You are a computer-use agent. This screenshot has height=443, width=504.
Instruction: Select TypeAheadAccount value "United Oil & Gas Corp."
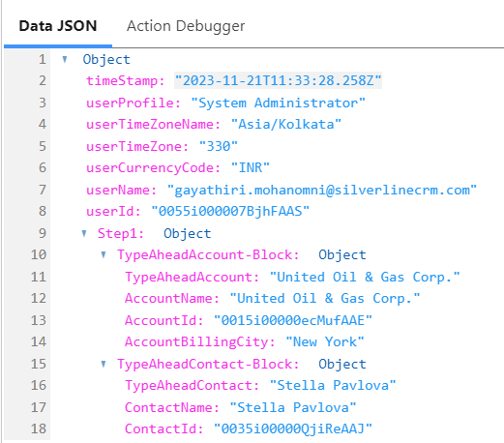point(365,277)
